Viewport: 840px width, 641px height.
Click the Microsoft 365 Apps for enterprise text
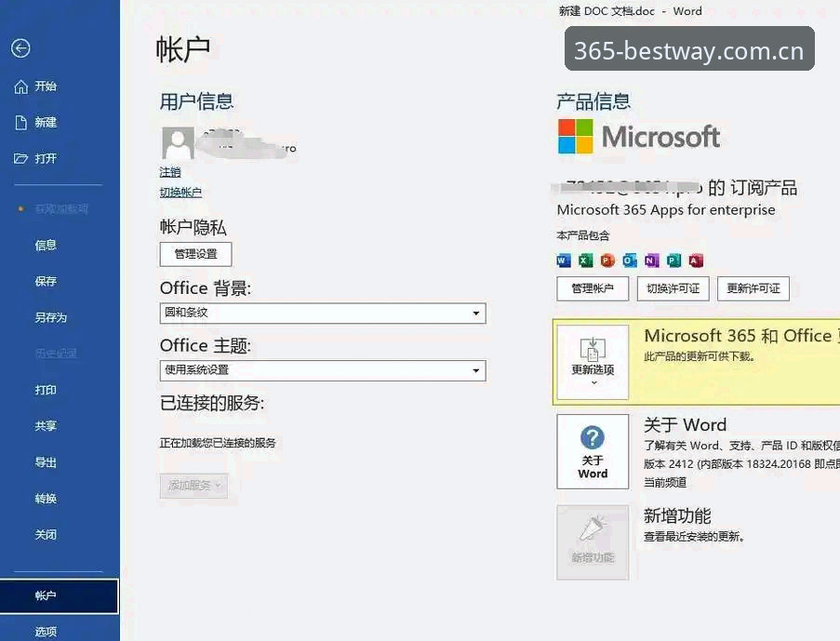click(x=666, y=209)
